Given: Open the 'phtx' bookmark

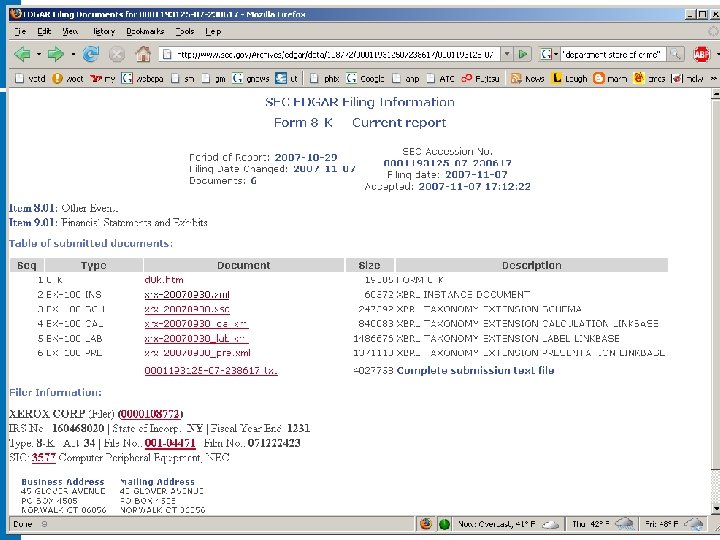Looking at the screenshot, I should pyautogui.click(x=325, y=79).
